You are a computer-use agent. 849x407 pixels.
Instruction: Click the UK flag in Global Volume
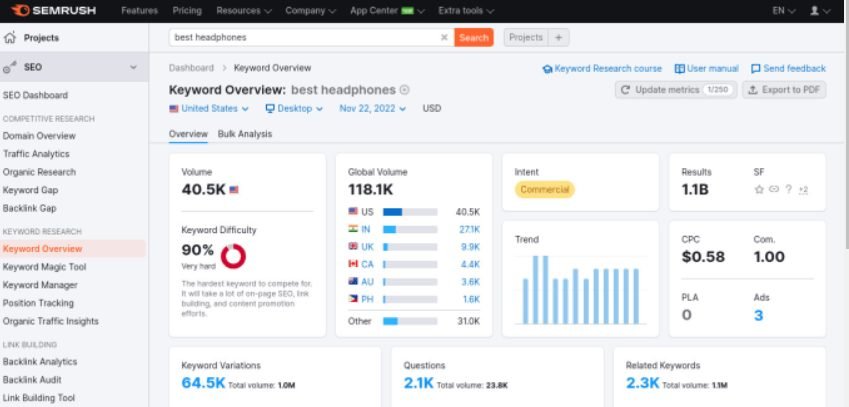pos(353,246)
